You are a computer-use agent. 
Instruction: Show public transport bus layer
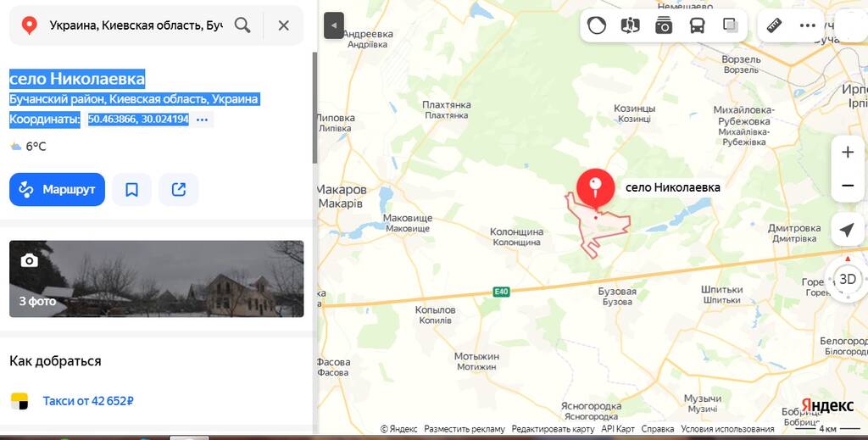697,25
